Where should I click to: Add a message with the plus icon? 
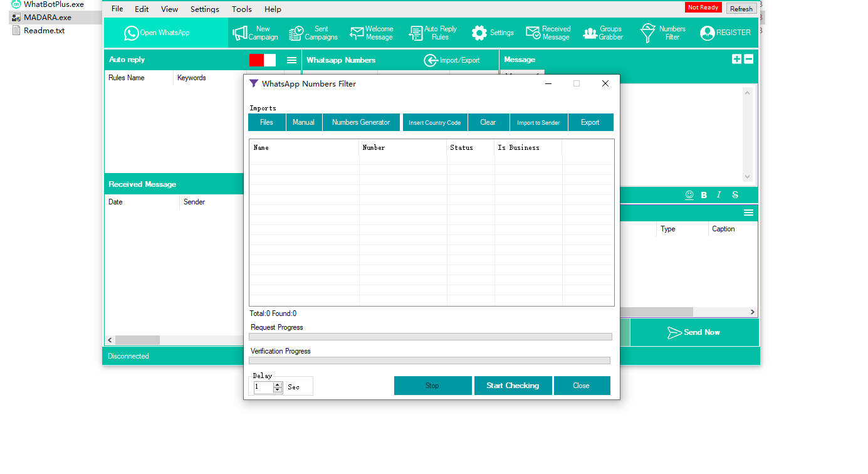[x=736, y=59]
